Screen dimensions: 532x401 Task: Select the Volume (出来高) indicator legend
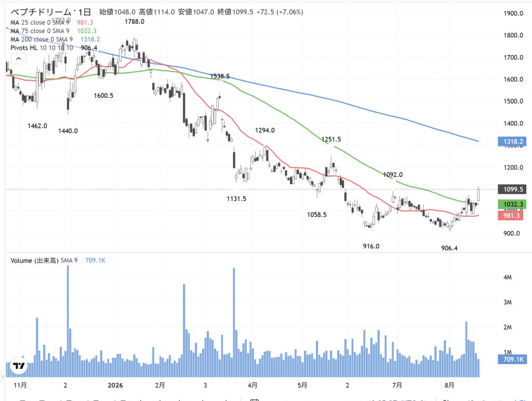pos(44,261)
